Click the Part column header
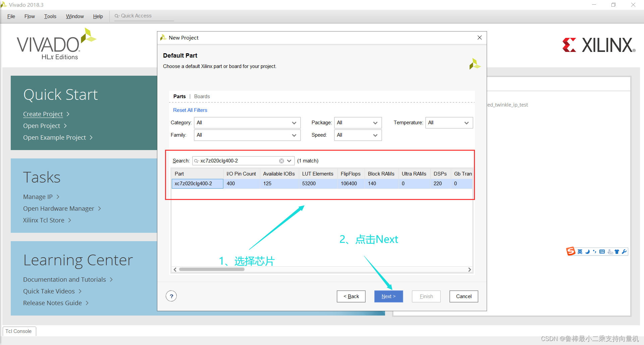This screenshot has height=345, width=644. click(x=198, y=174)
